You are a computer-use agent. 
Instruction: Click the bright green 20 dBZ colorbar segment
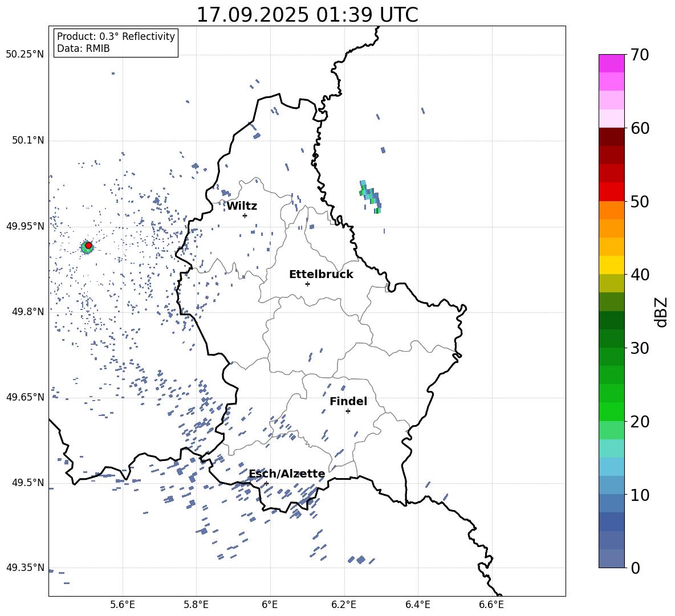[611, 411]
